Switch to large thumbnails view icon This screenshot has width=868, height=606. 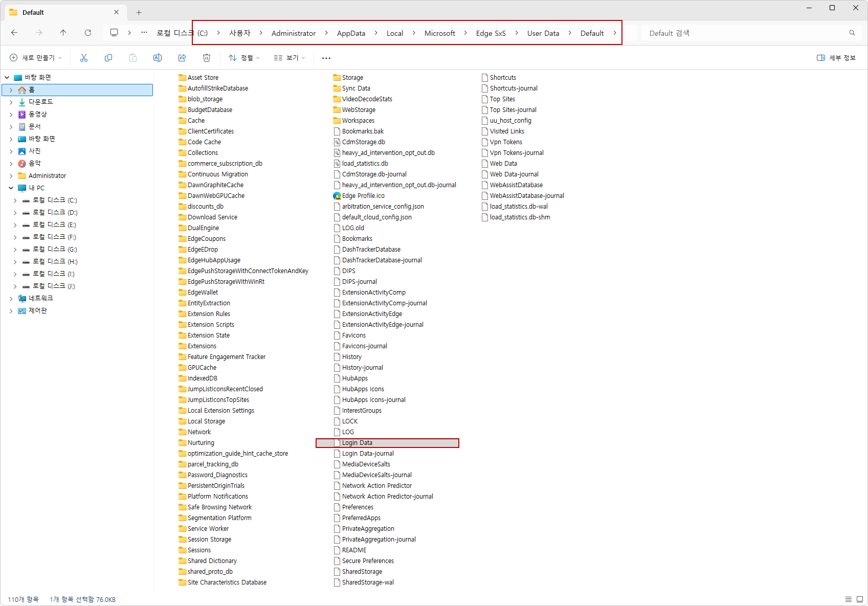click(x=860, y=599)
